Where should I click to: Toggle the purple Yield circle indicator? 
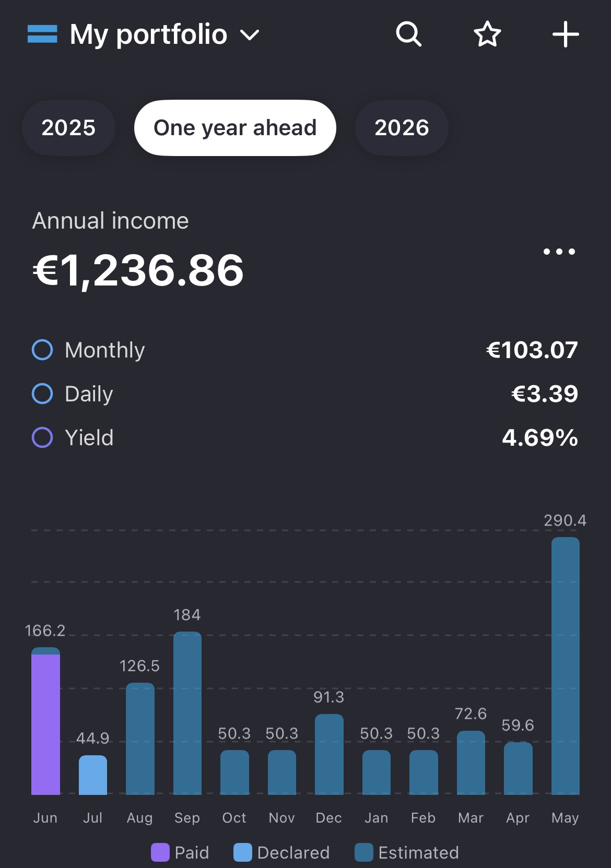pos(42,437)
